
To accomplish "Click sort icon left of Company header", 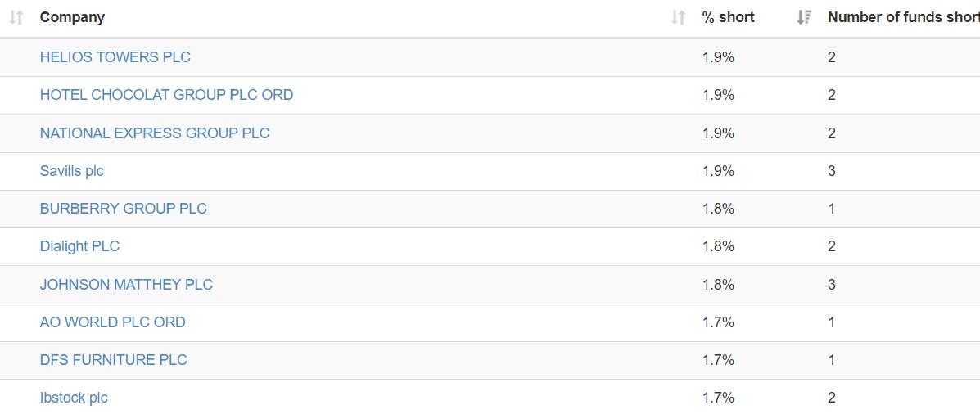I will 16,17.
